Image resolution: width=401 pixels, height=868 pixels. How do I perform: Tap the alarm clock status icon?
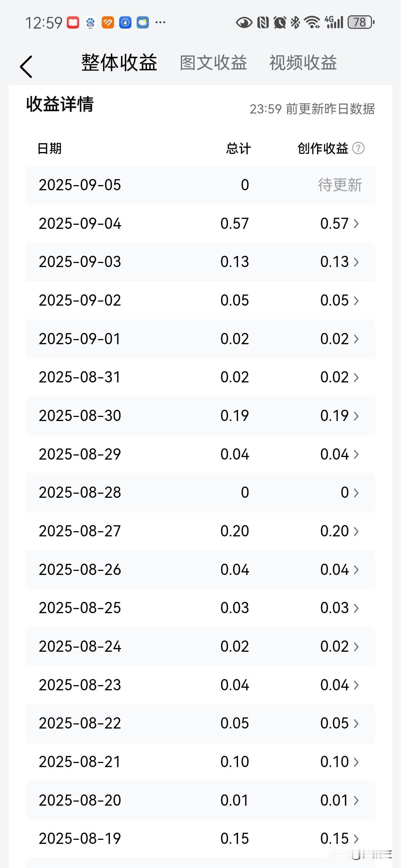[x=280, y=23]
